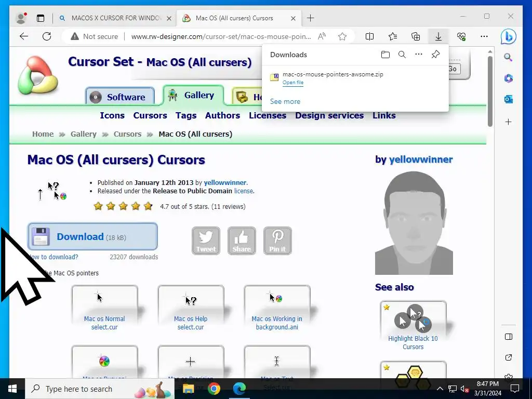Image resolution: width=532 pixels, height=399 pixels.
Task: Open downloads folder icon
Action: [x=385, y=55]
